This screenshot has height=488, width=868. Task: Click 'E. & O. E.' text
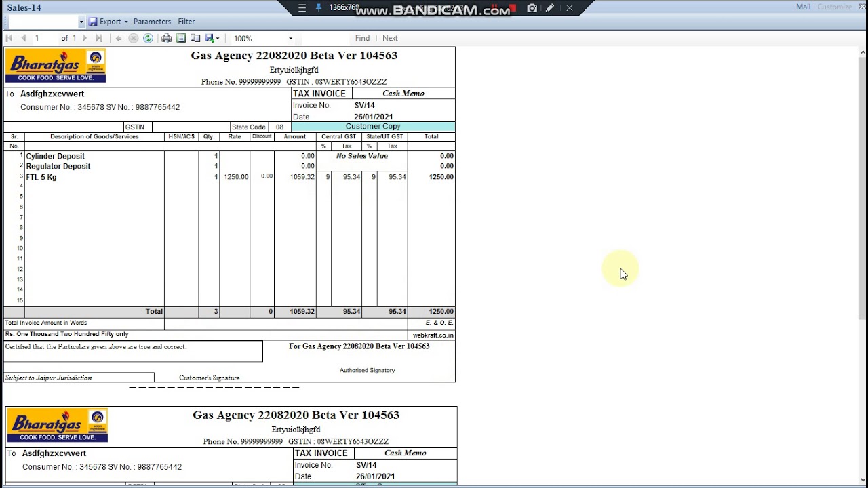439,323
